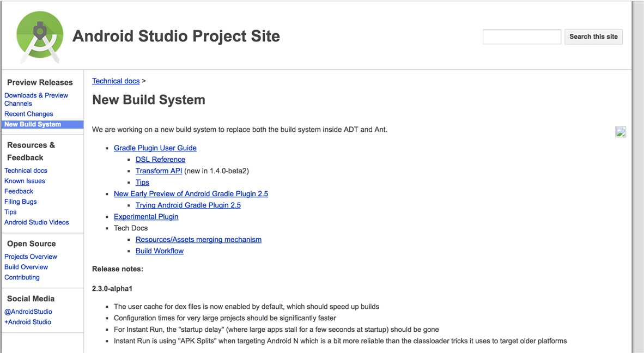
Task: Open Known Issues sidebar link
Action: tap(25, 181)
